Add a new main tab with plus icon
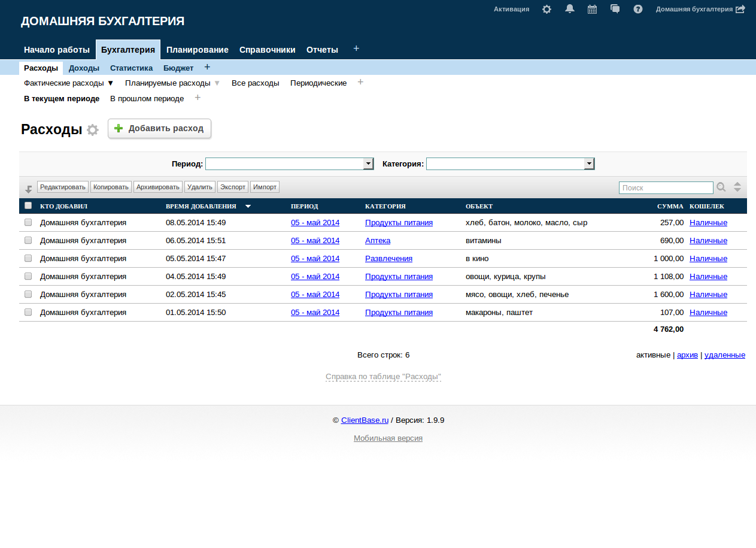The image size is (756, 548). pos(356,49)
